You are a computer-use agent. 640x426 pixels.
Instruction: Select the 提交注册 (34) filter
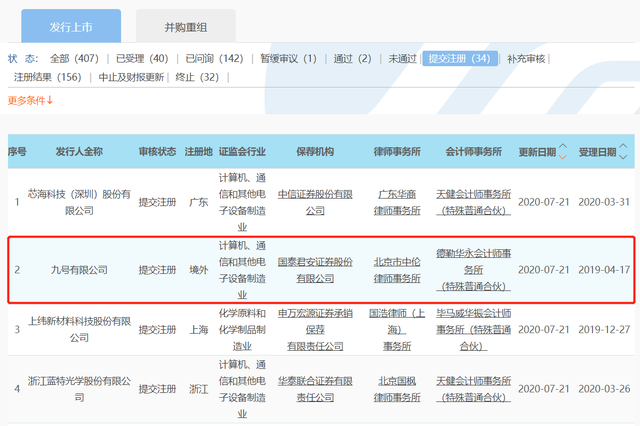[x=460, y=58]
